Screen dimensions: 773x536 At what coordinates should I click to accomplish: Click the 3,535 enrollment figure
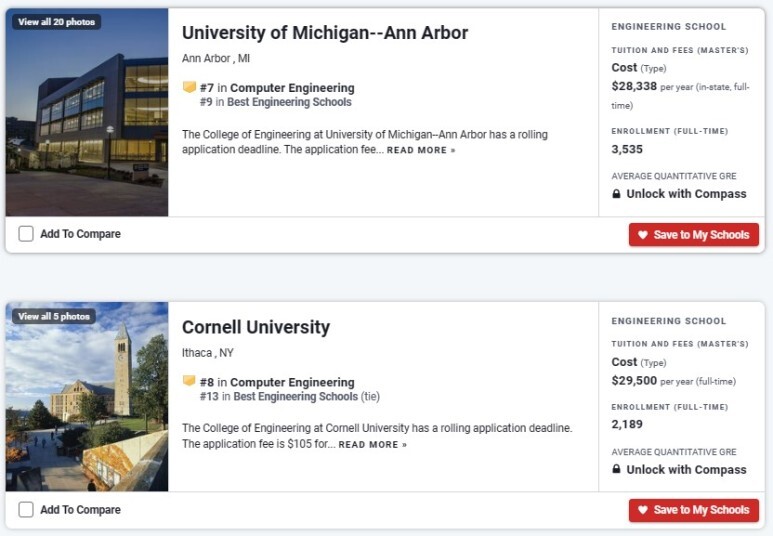coord(627,149)
